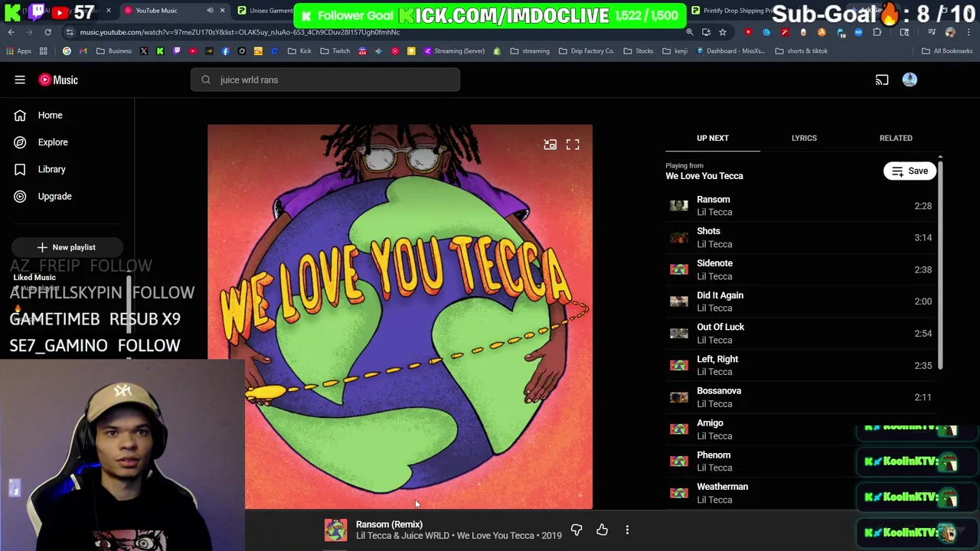
Task: Open Dashboard - MissXs bookmark
Action: [731, 51]
